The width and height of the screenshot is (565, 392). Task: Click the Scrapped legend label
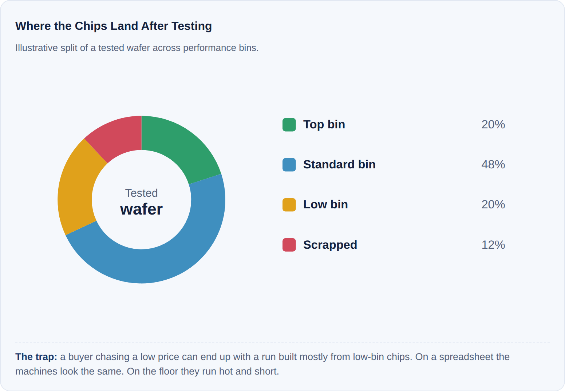330,245
